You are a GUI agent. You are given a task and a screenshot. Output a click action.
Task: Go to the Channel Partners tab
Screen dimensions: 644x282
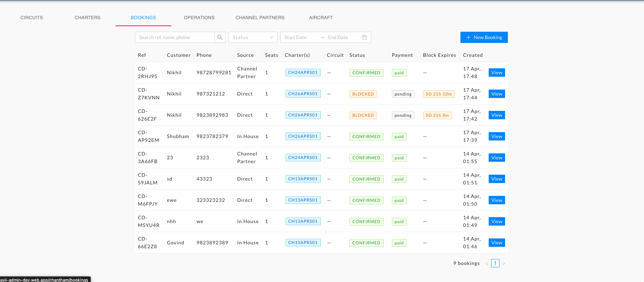(x=260, y=17)
